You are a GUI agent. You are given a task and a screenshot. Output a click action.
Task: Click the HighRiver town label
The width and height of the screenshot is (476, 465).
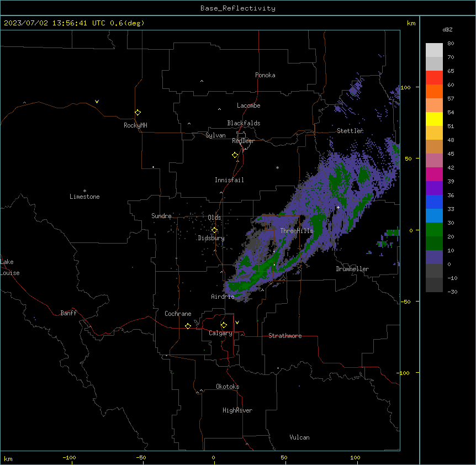click(x=237, y=410)
